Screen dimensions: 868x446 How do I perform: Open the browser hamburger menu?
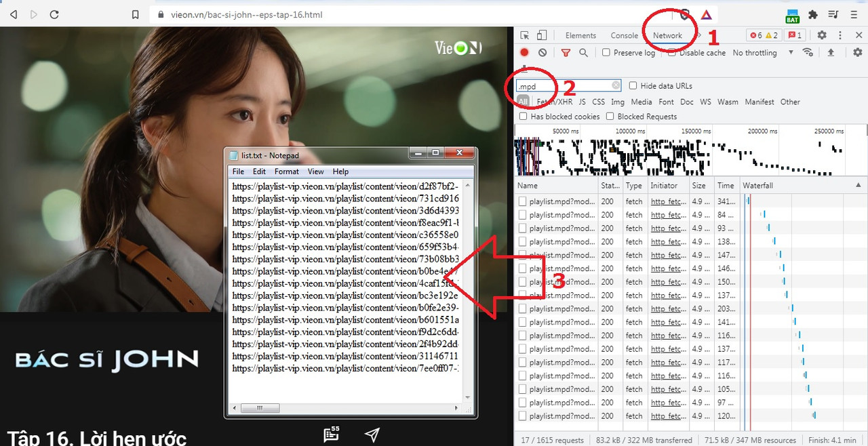(854, 14)
